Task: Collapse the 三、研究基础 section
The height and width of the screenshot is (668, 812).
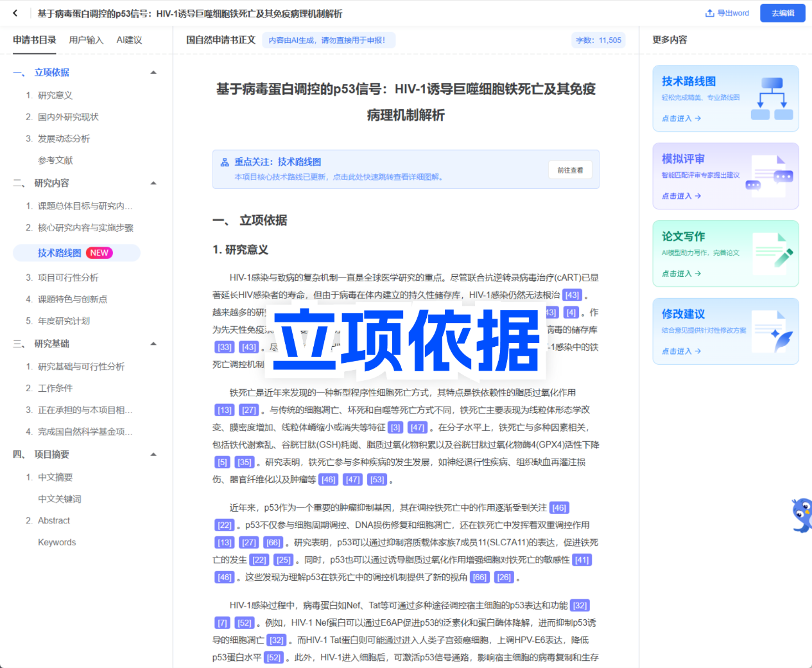Action: [x=153, y=344]
